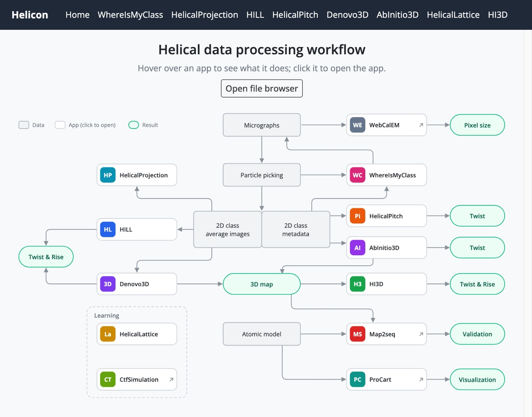Click the red MS Map2seq icon
The width and height of the screenshot is (532, 417).
pyautogui.click(x=357, y=334)
